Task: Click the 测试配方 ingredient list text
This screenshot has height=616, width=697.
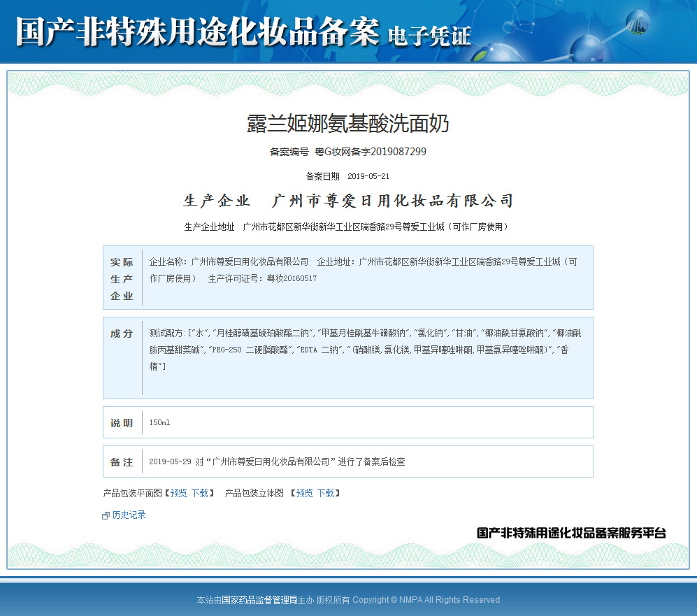Action: (x=365, y=350)
